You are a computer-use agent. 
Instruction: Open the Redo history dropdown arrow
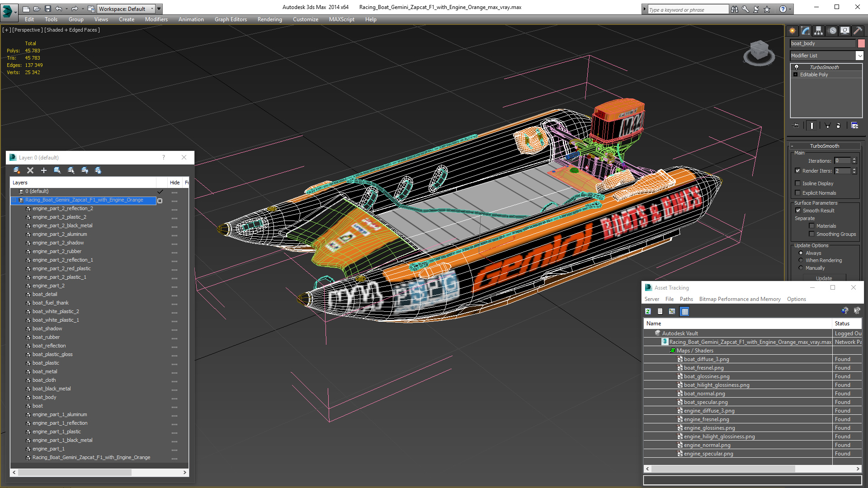click(x=82, y=9)
